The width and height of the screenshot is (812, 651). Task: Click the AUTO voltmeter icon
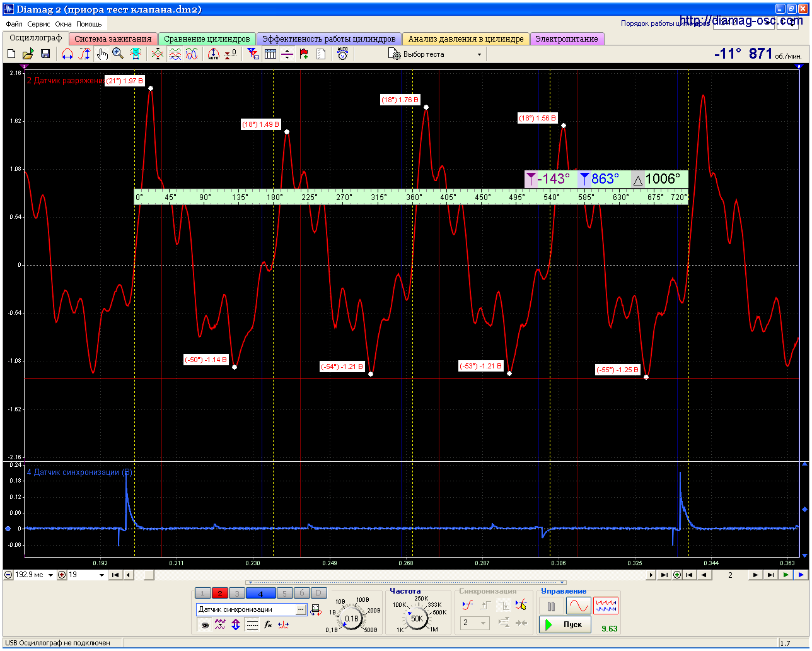pyautogui.click(x=342, y=54)
